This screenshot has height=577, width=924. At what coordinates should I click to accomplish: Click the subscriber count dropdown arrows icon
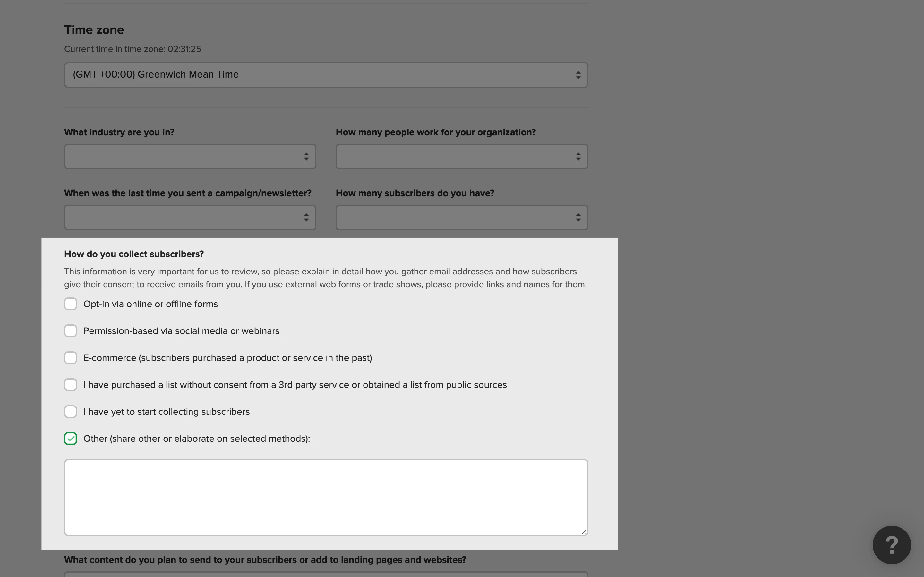(x=578, y=218)
